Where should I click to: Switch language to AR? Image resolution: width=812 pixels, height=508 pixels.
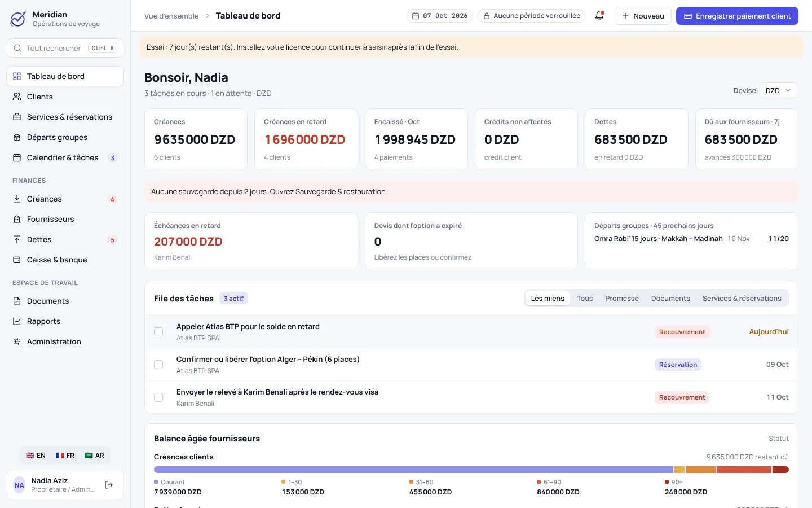pos(94,456)
